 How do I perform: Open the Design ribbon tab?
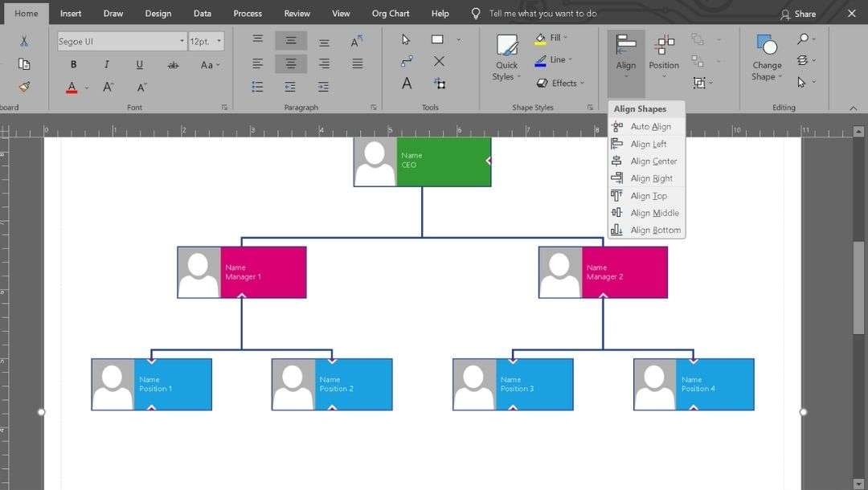click(x=158, y=13)
